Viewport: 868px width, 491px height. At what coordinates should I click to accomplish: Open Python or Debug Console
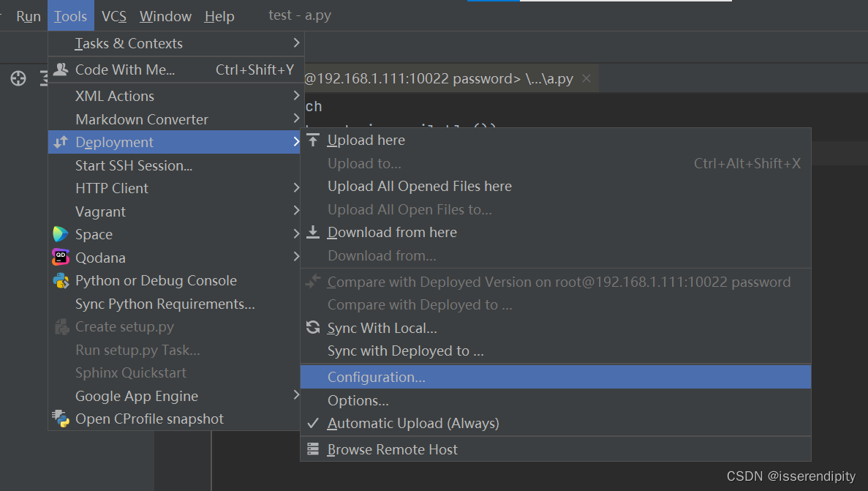pos(156,280)
